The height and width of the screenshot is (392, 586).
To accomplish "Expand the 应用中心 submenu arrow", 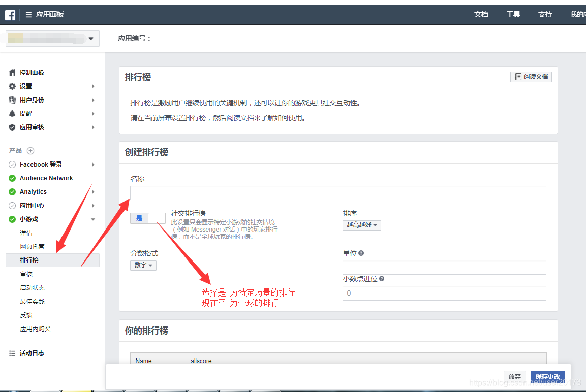I will [93, 206].
